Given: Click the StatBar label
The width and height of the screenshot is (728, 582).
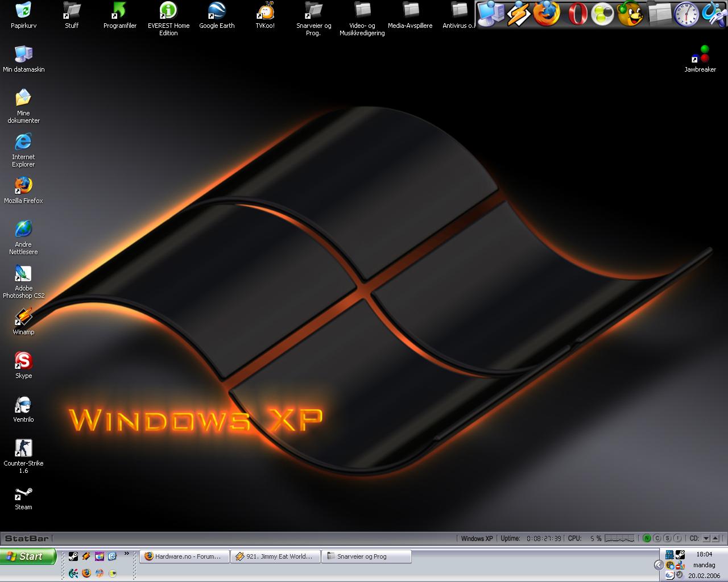Looking at the screenshot, I should (26, 538).
